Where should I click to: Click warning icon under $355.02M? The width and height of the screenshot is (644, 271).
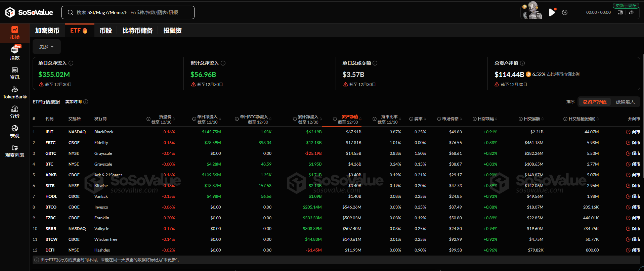pyautogui.click(x=41, y=85)
